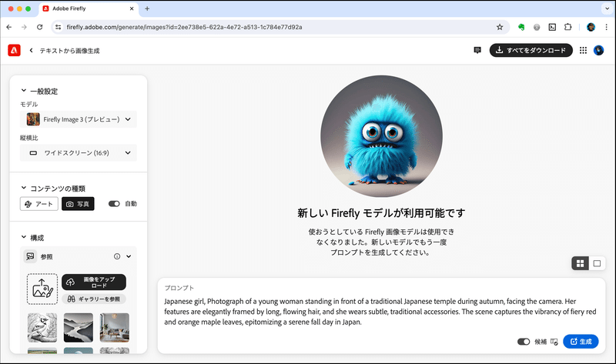The height and width of the screenshot is (364, 616).
Task: Open the browser extensions puzzle icon
Action: 567,27
